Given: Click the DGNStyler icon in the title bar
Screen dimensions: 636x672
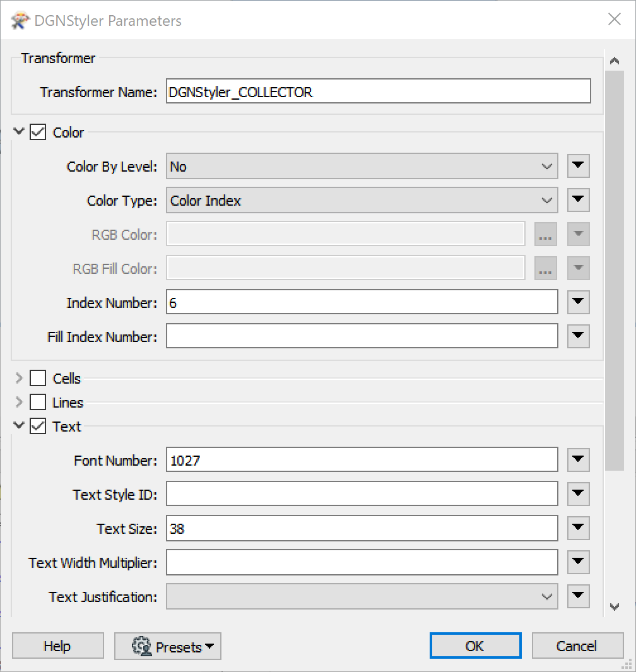Looking at the screenshot, I should pos(19,20).
